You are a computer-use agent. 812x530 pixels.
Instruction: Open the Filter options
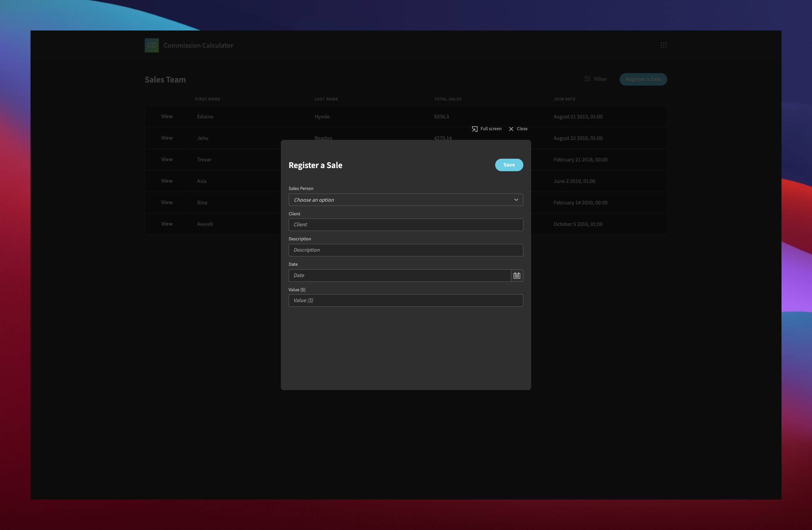[x=595, y=79]
